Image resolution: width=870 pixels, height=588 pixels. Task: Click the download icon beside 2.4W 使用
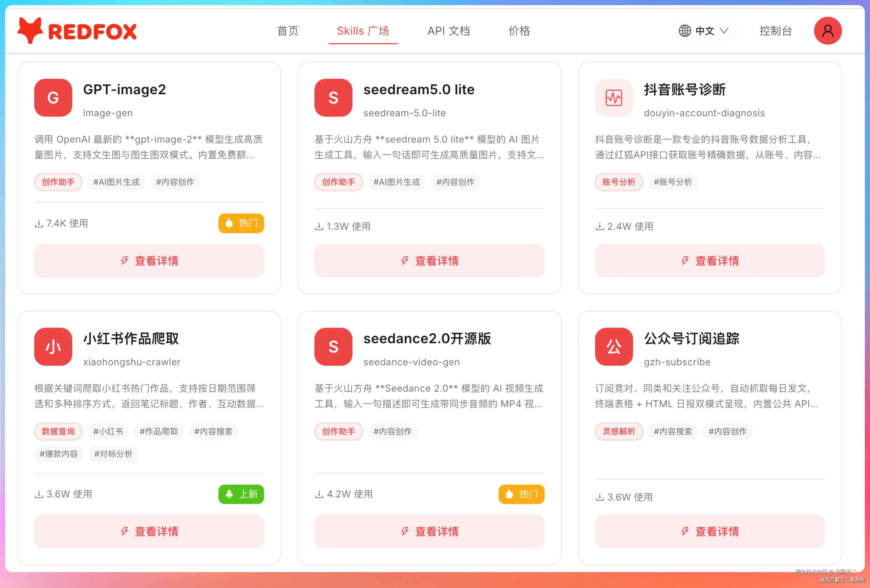point(600,227)
